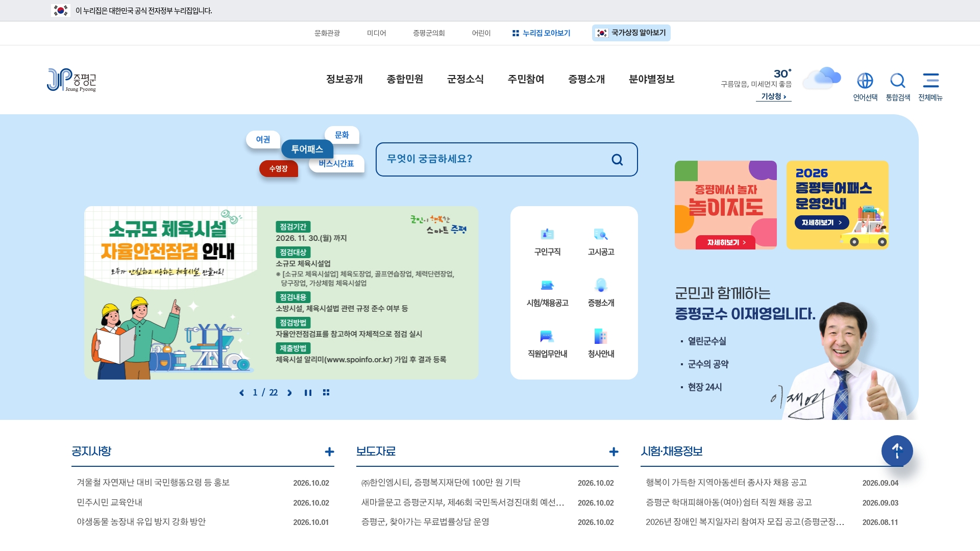Select the 버스시간표 keyword tag

coord(336,163)
